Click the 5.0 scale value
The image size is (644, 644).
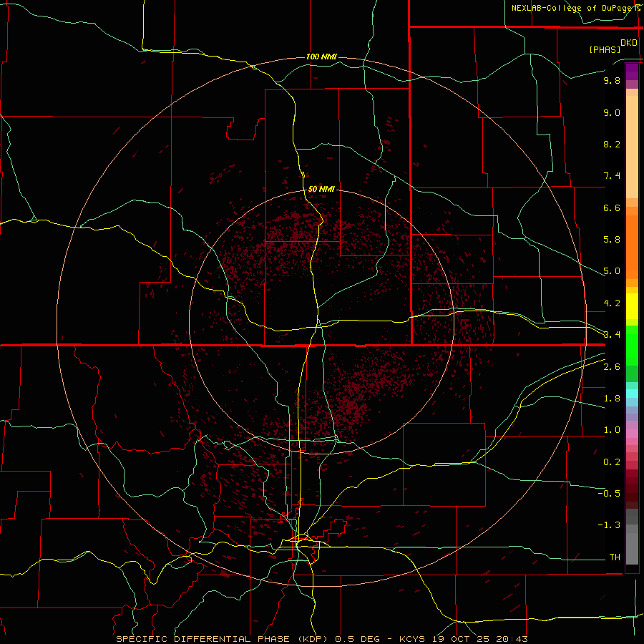pyautogui.click(x=612, y=271)
